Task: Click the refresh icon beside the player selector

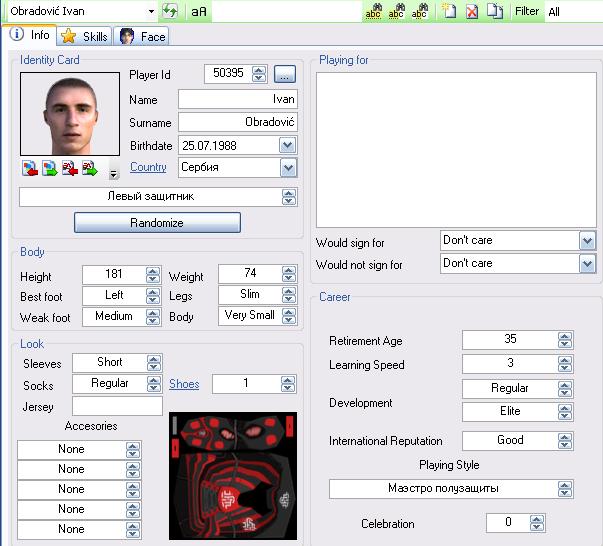Action: pos(170,11)
